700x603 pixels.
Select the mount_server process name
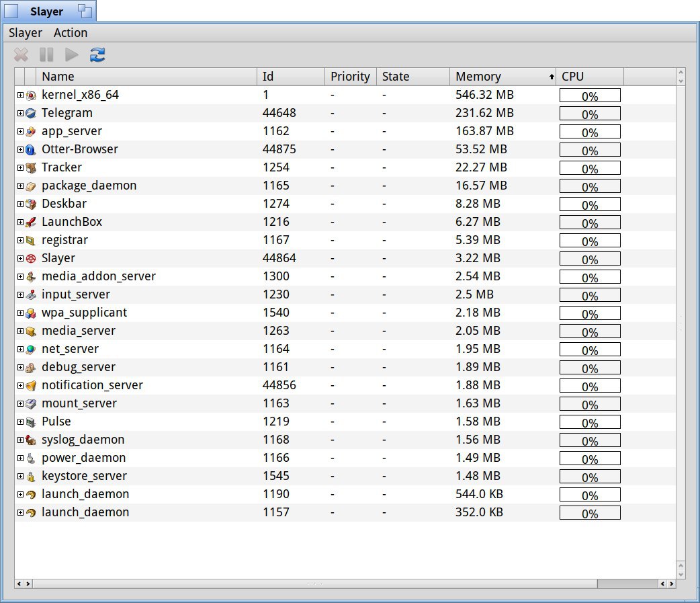79,403
